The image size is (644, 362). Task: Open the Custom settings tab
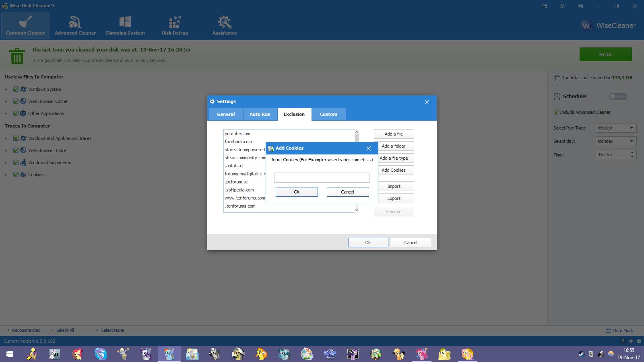click(x=328, y=114)
